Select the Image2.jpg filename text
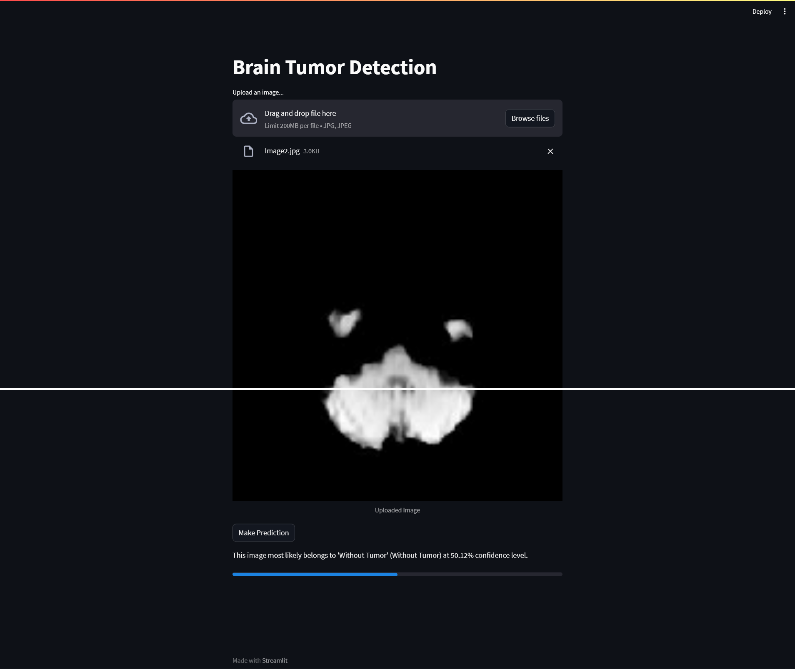 (282, 151)
